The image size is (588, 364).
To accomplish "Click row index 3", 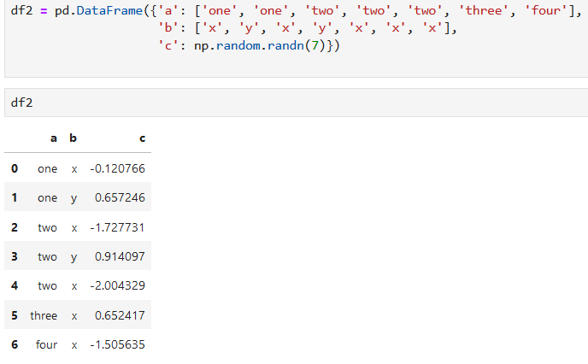I will click(15, 256).
